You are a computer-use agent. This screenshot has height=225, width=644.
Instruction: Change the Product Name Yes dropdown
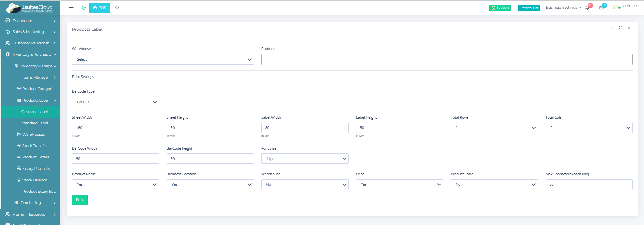[x=115, y=184]
